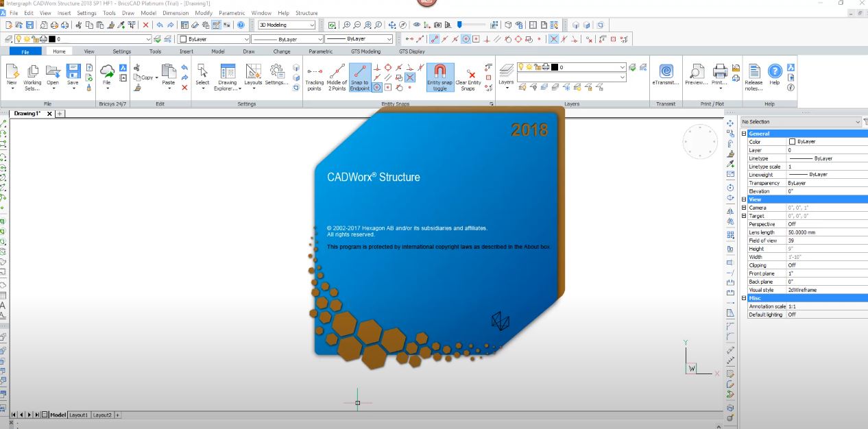Viewport: 868px width, 429px height.
Task: Open Release notes from Help panel
Action: (754, 77)
